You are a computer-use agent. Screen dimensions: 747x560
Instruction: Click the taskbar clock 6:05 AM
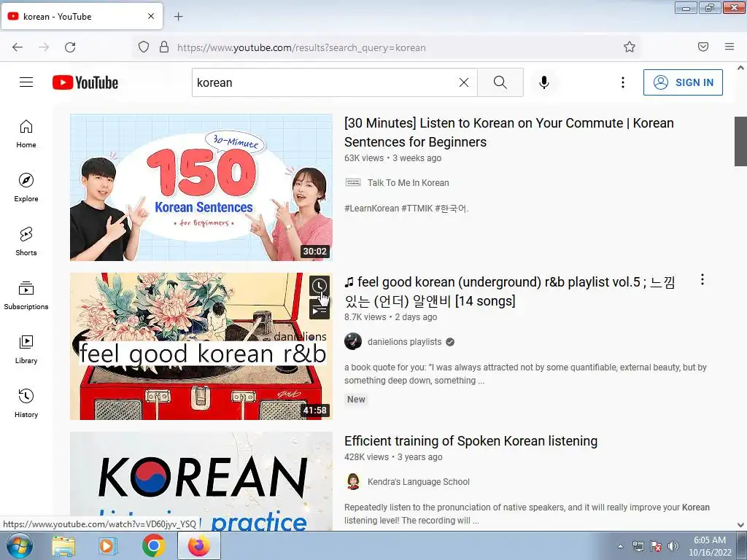pos(710,546)
